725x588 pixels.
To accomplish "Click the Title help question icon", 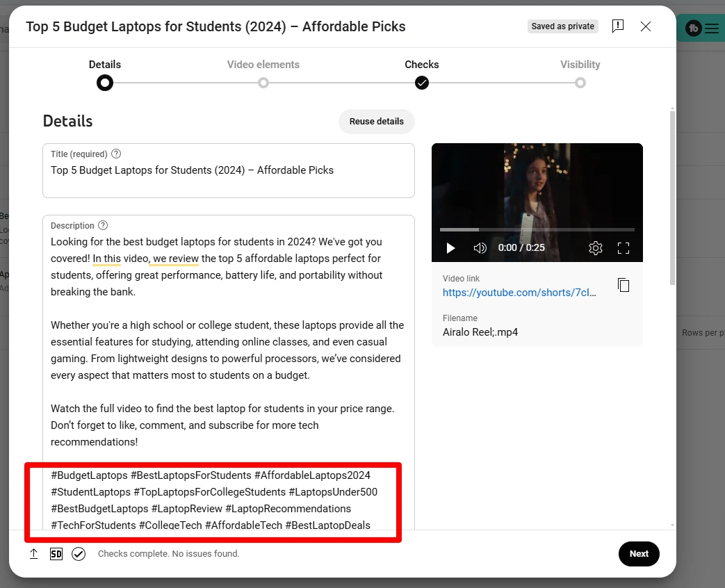I will [x=117, y=154].
